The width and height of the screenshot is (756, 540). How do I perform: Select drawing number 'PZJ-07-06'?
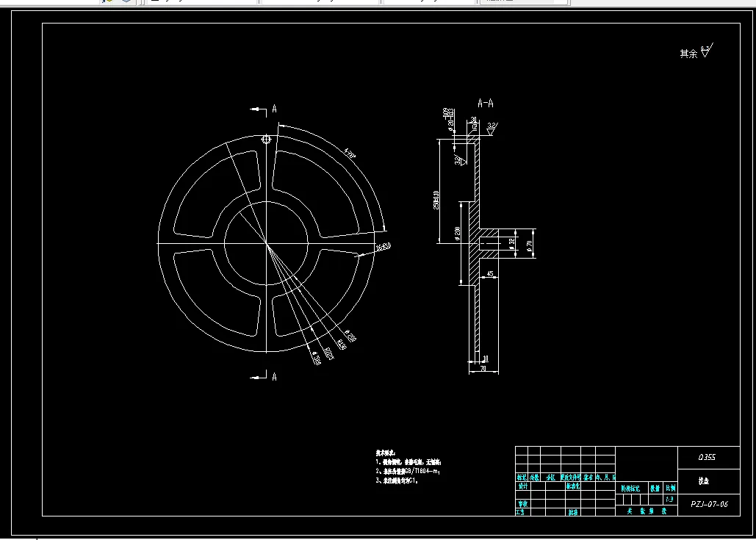(x=709, y=504)
